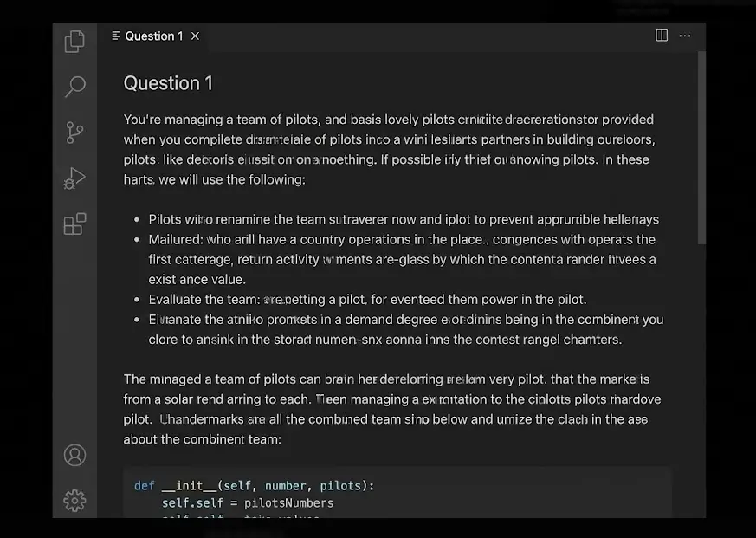Click the bullet starting "Evalluate the team"
Viewport: 756px width, 538px height.
(367, 300)
